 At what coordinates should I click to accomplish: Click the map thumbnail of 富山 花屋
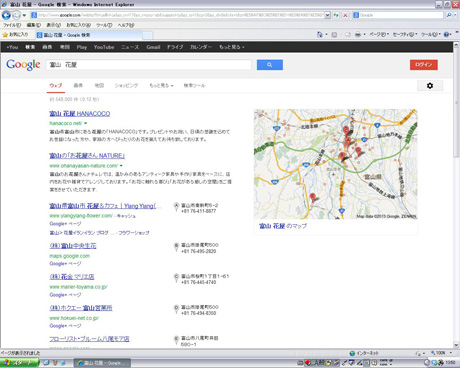[x=335, y=164]
